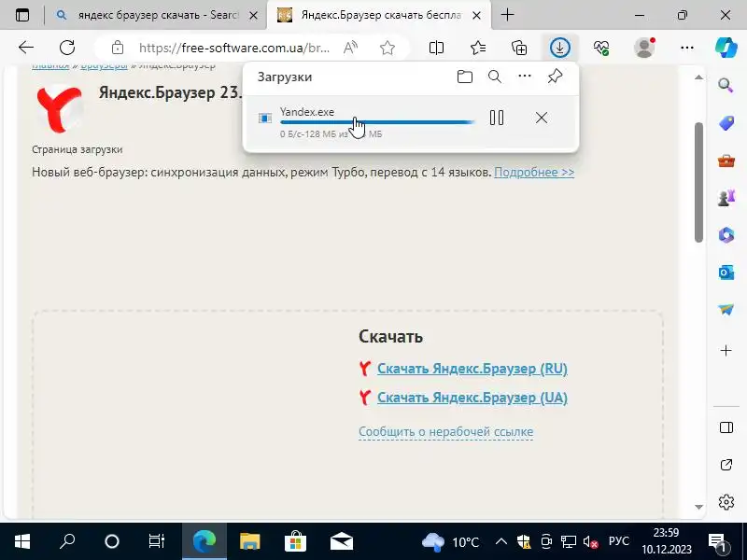This screenshot has width=747, height=560.
Task: Close the яндекс браузер скачать search tab
Action: coord(254,15)
